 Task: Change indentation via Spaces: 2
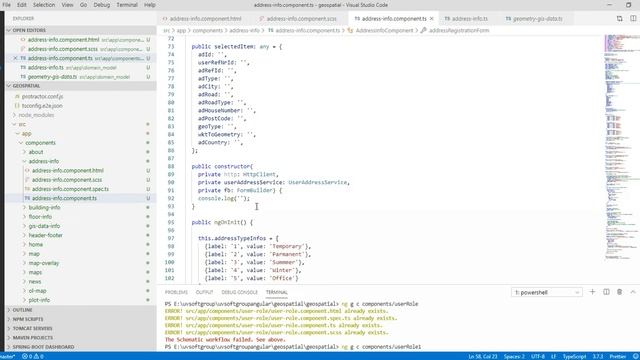click(514, 357)
